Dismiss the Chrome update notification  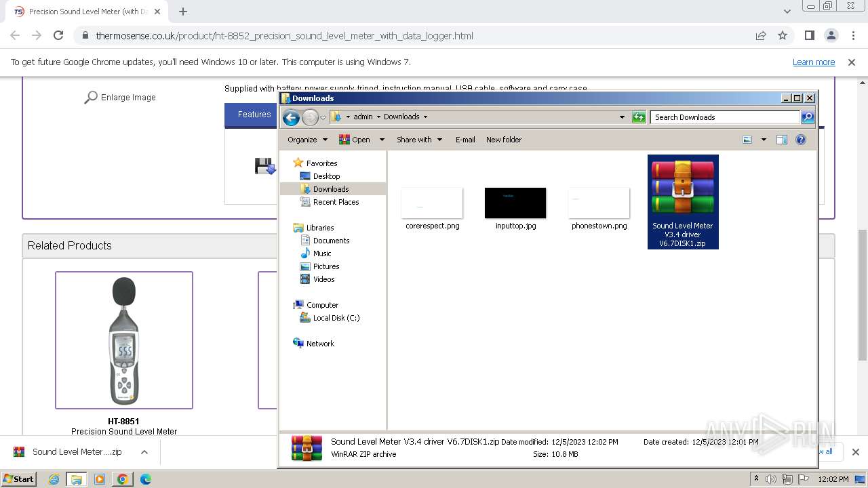tap(852, 62)
